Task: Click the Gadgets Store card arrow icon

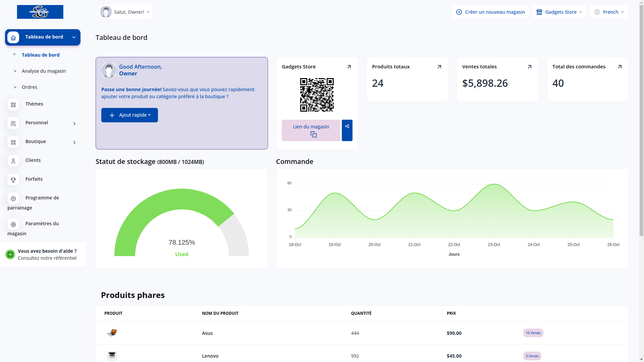Action: click(x=349, y=67)
